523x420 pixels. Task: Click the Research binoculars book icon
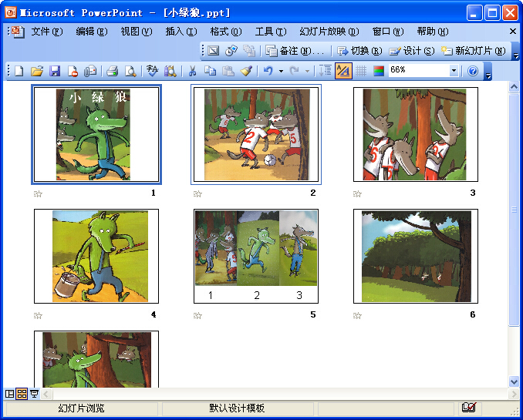(x=170, y=71)
